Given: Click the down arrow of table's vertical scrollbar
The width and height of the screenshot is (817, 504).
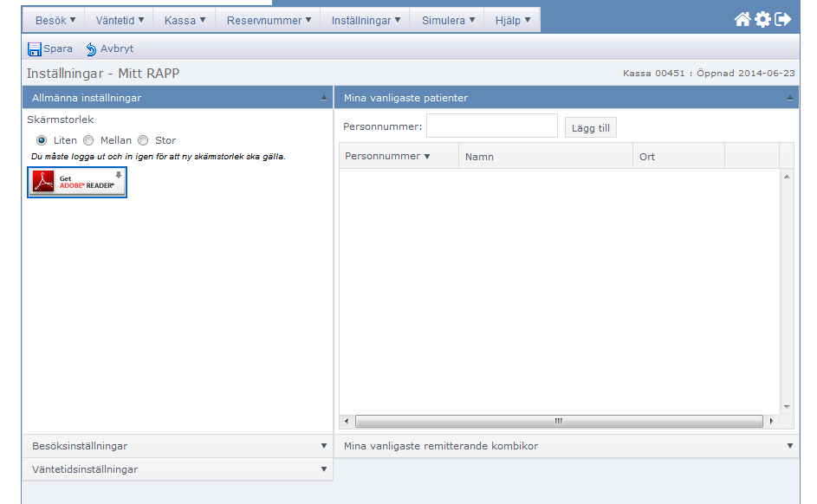Looking at the screenshot, I should pyautogui.click(x=787, y=407).
